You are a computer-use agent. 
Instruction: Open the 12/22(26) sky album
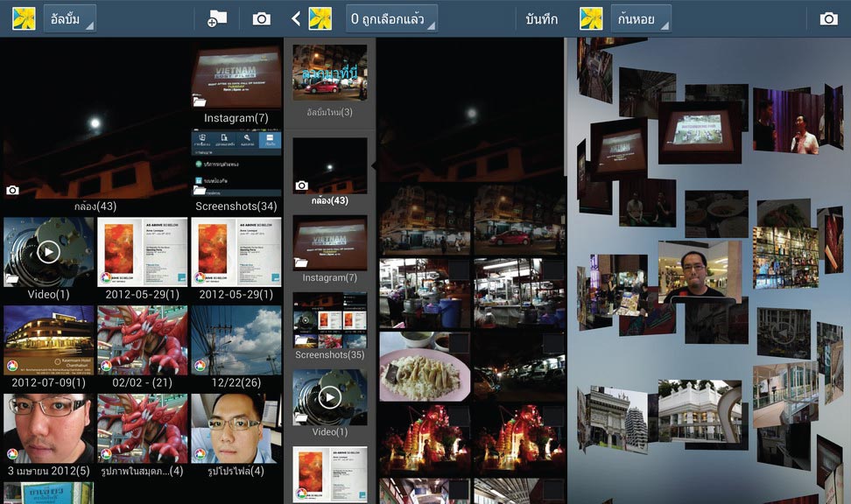(x=236, y=347)
